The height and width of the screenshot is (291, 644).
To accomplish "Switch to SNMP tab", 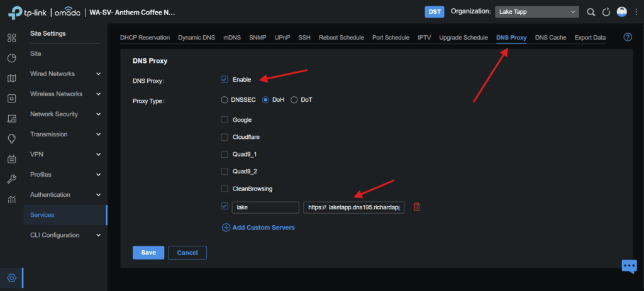I will click(x=257, y=37).
